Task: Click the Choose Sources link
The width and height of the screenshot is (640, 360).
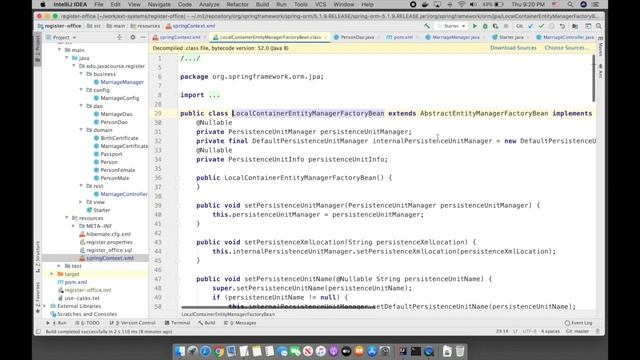Action: coord(567,48)
